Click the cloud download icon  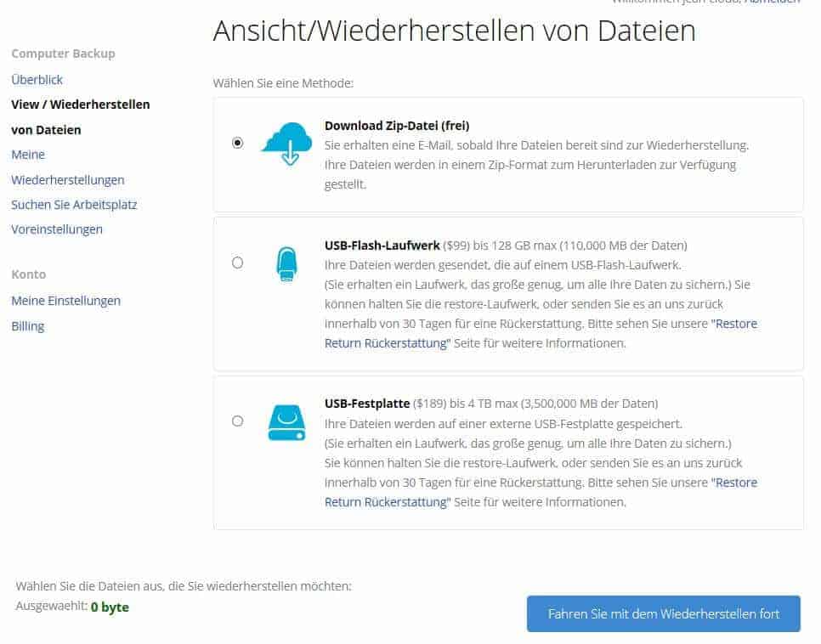click(287, 144)
